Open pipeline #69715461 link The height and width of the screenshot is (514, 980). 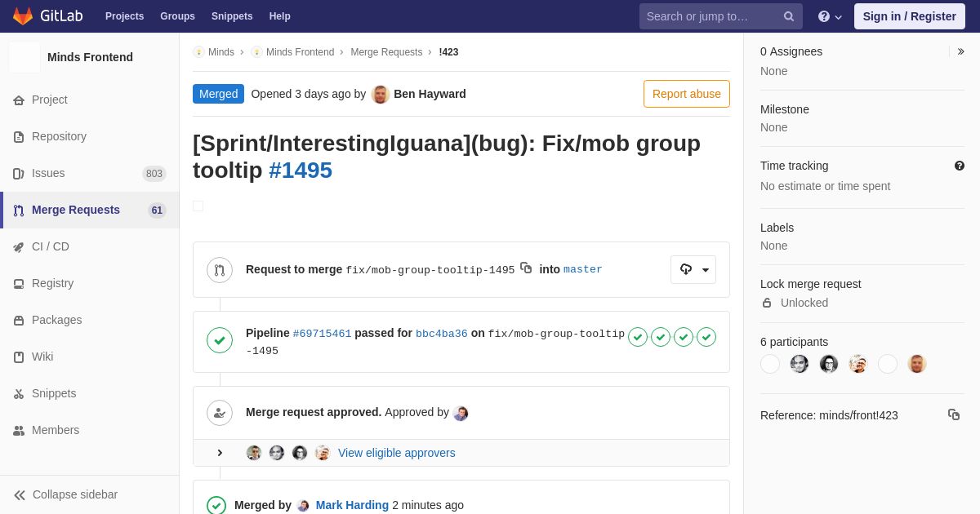(322, 334)
